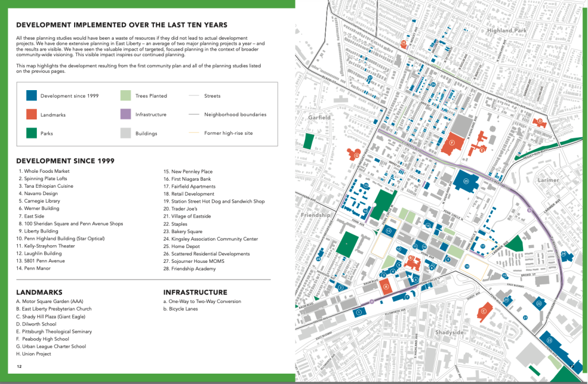
Task: Click the 'DEVELOPMENT SINCE 1999' list heading
Action: point(65,161)
